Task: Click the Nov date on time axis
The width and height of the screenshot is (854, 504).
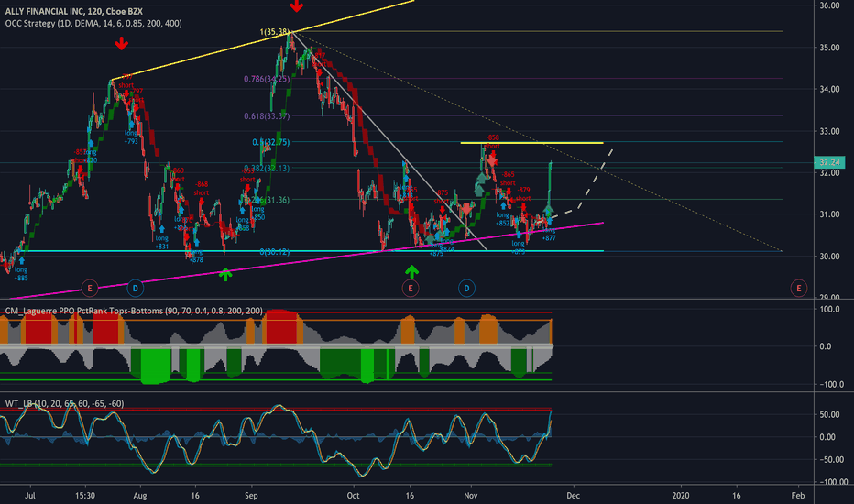Action: 471,495
